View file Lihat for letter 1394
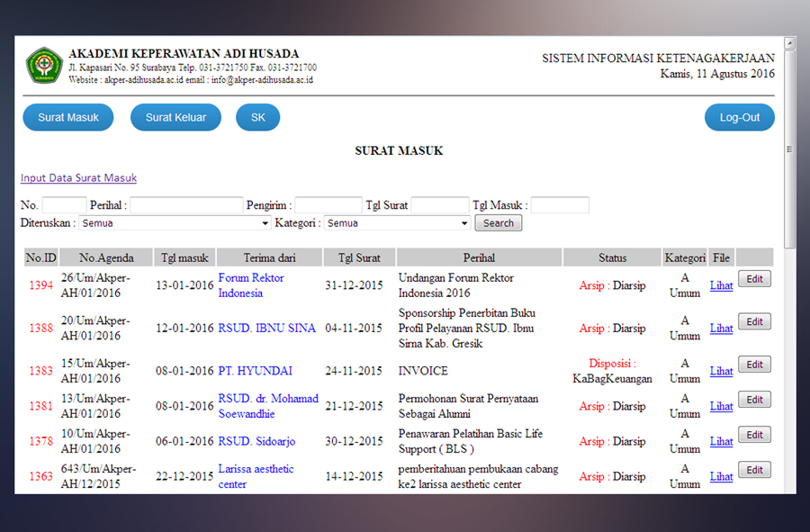The width and height of the screenshot is (810, 532). tap(721, 285)
